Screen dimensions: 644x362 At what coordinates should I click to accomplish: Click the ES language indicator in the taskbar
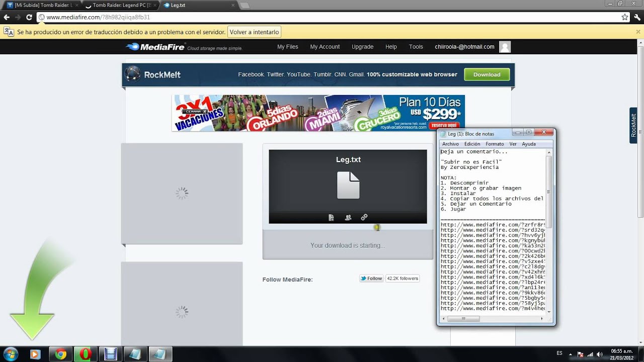[559, 353]
